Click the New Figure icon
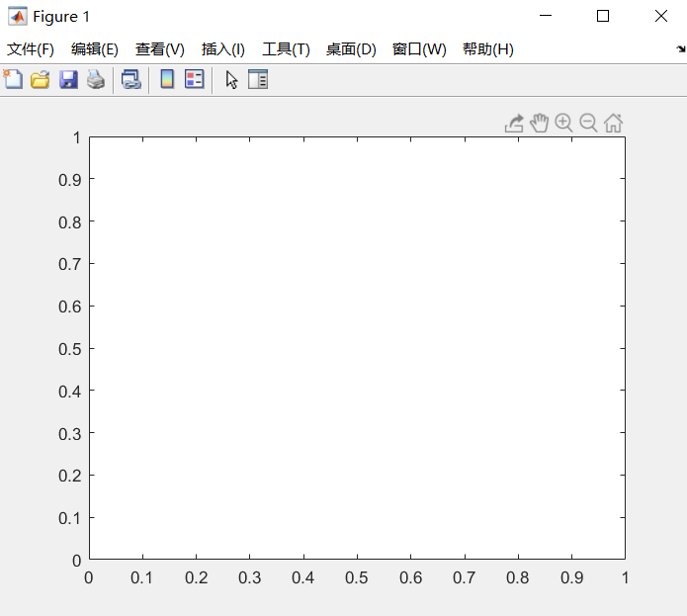 coord(13,80)
